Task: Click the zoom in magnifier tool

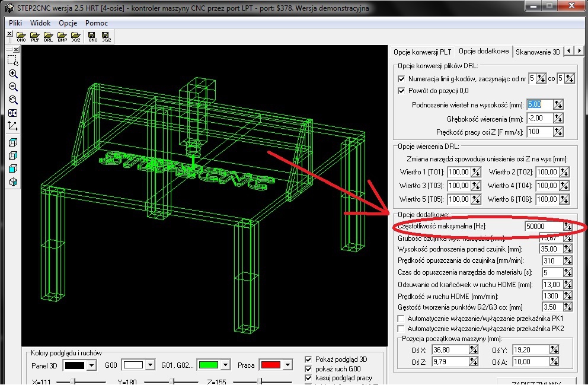Action: tap(13, 74)
